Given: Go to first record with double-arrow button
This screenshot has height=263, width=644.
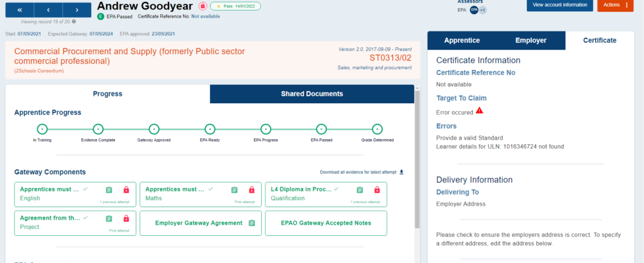Looking at the screenshot, I should point(20,10).
